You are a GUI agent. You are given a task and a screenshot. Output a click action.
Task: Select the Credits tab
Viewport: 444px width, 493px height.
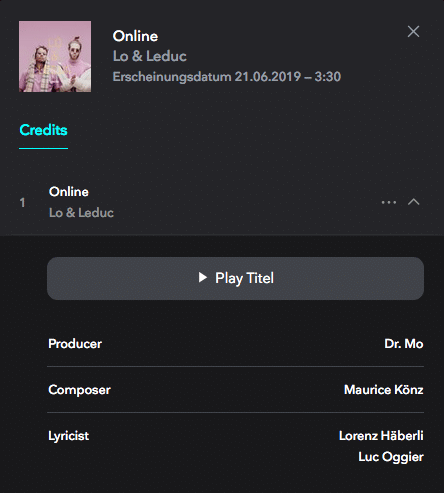[x=43, y=130]
